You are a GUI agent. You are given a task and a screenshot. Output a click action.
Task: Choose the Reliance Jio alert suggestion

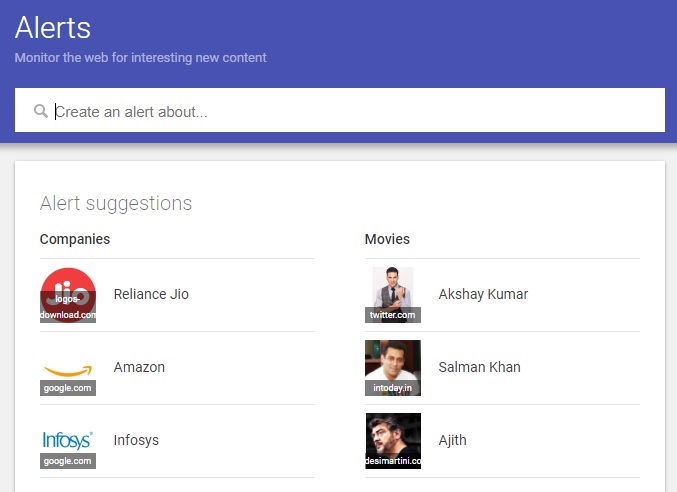[151, 294]
